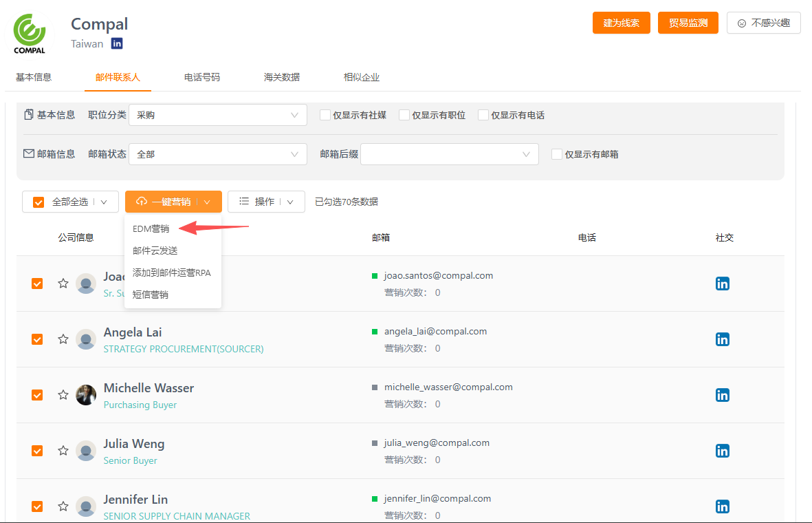812x523 pixels.
Task: Click Julia Weng's avatar icon
Action: point(86,451)
